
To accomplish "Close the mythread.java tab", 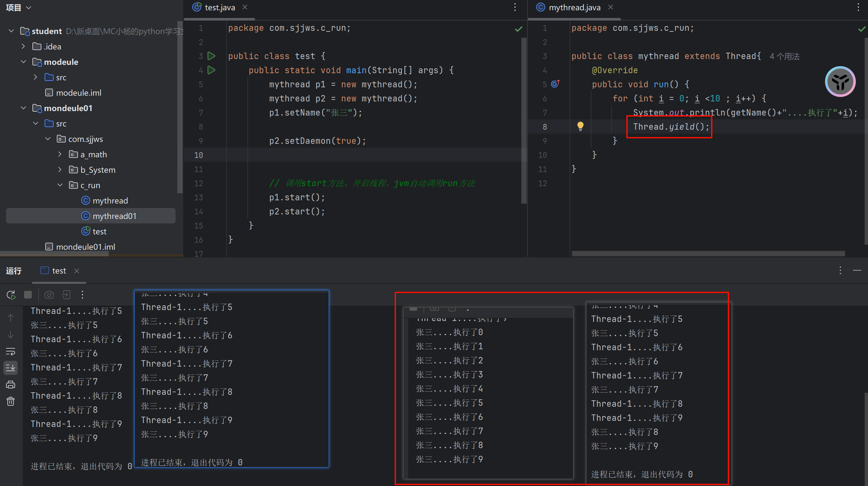I will 611,7.
